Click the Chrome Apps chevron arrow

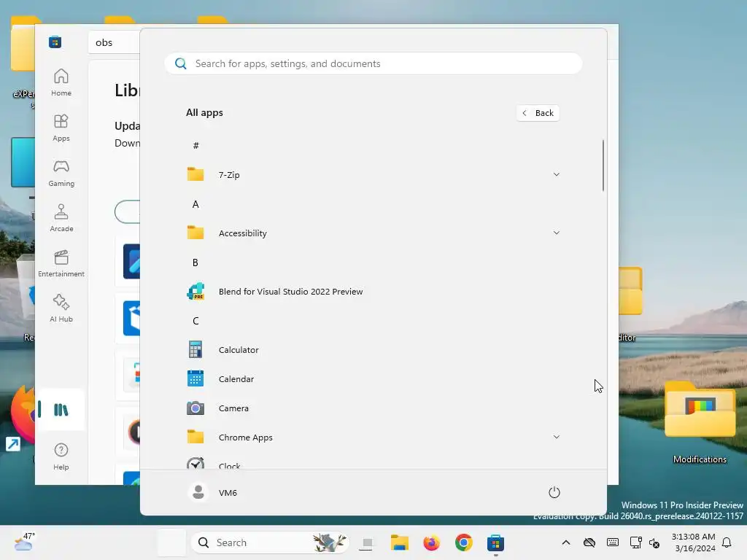click(557, 437)
